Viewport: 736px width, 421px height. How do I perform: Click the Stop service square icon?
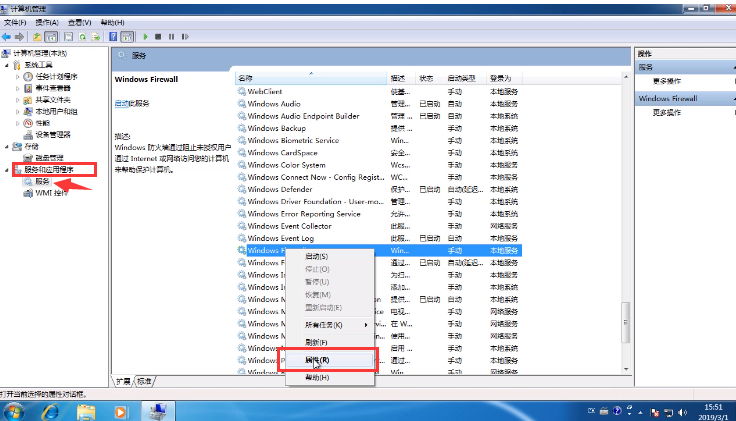coord(158,37)
